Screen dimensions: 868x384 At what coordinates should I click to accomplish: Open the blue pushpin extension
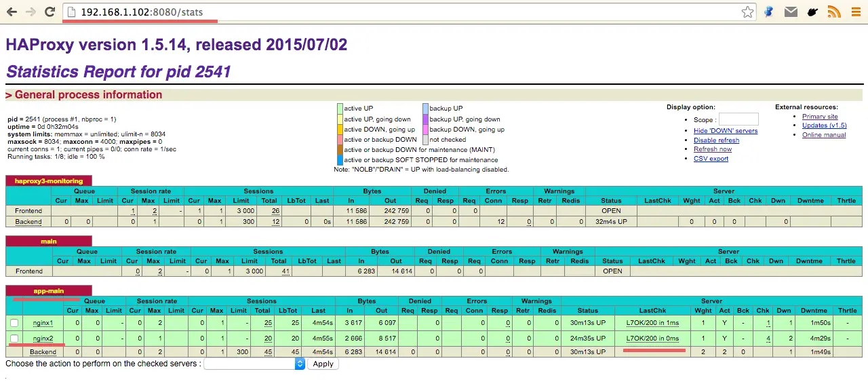tap(769, 12)
